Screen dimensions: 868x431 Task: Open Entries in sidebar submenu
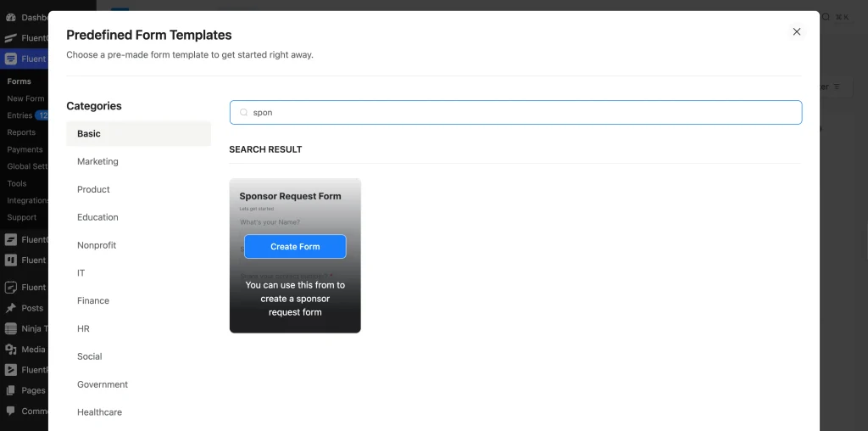[x=19, y=115]
